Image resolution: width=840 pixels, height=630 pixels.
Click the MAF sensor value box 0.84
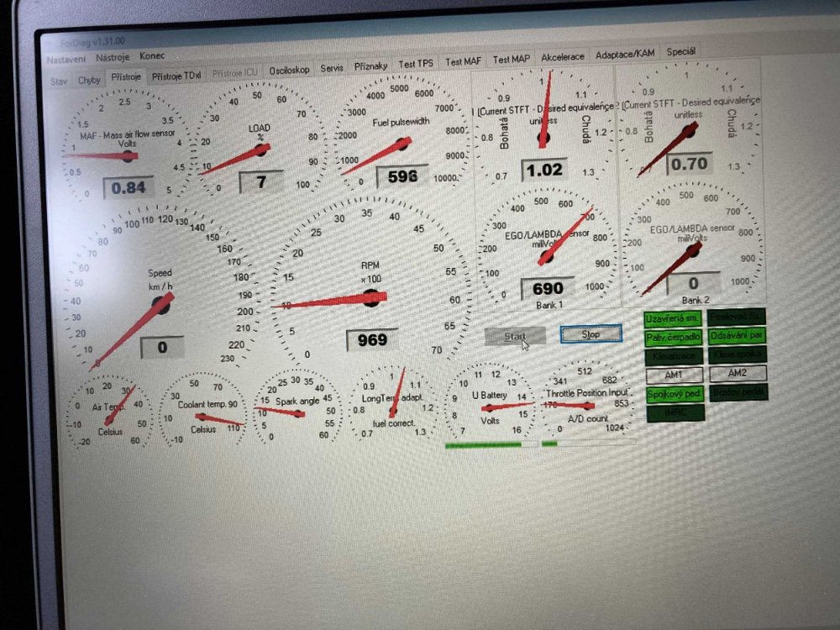(x=129, y=187)
